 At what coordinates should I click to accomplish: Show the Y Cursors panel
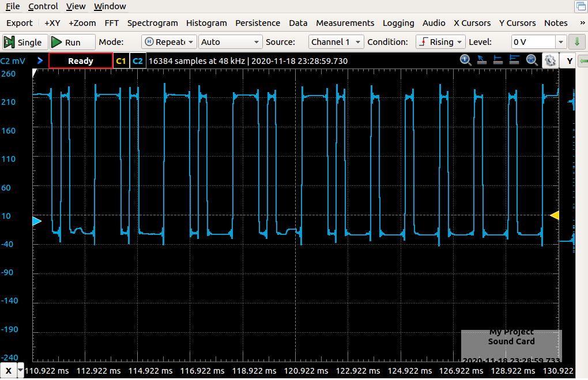coord(517,23)
